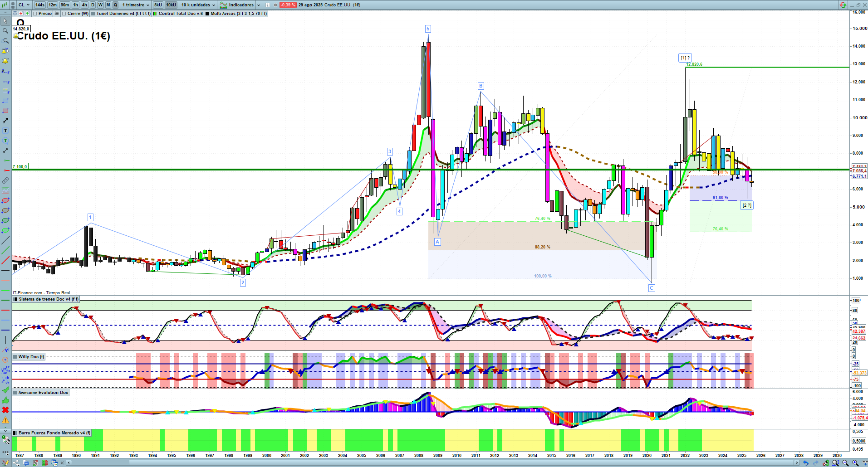868x467 pixels.
Task: Select the zoom area rectangle tool
Action: pyautogui.click(x=5, y=41)
